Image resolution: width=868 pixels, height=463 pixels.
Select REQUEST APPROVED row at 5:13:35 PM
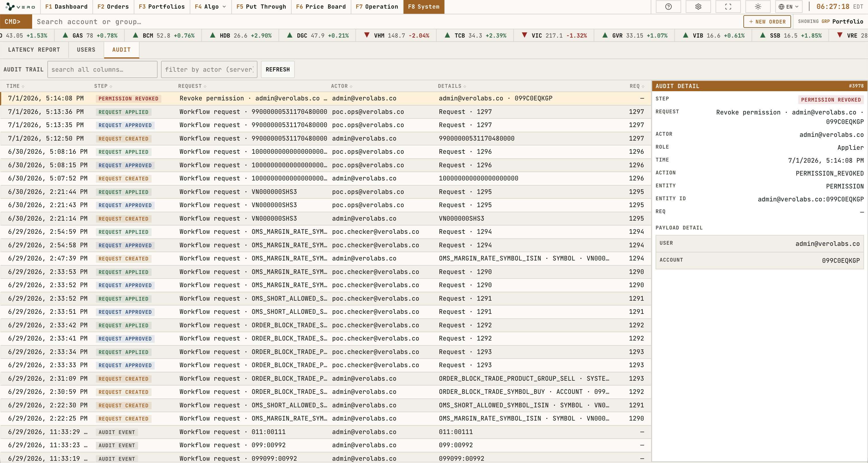point(326,125)
